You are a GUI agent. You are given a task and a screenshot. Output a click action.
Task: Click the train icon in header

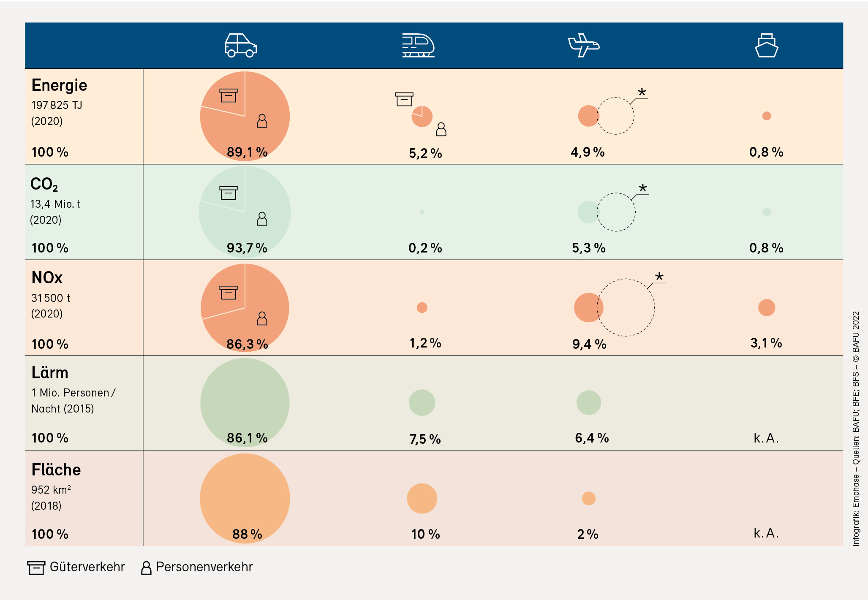(x=418, y=46)
